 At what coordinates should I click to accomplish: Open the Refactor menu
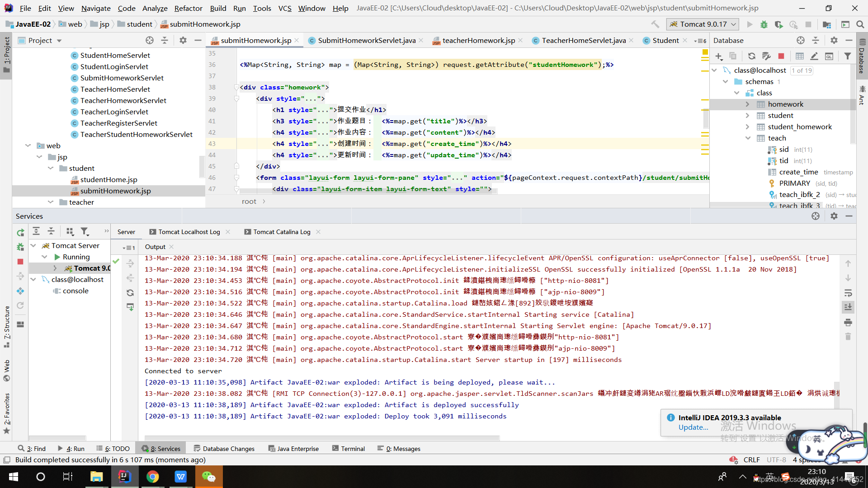click(188, 8)
